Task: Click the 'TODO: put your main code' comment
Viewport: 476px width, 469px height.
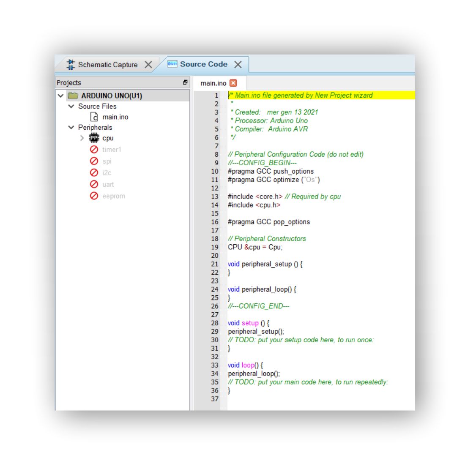Action: click(308, 382)
